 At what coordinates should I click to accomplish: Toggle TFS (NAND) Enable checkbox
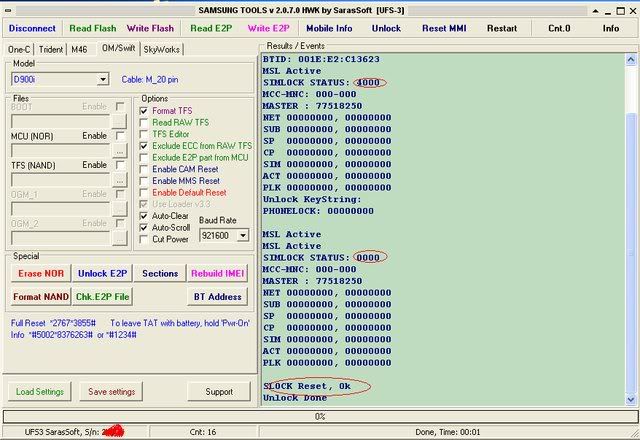[x=120, y=164]
